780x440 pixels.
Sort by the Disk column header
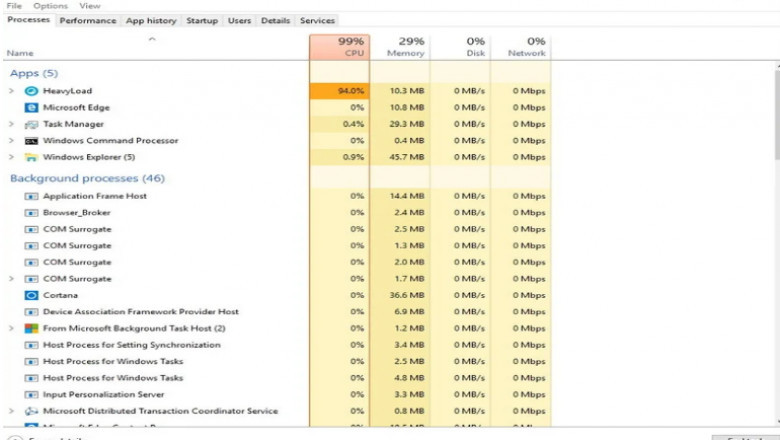(460, 47)
